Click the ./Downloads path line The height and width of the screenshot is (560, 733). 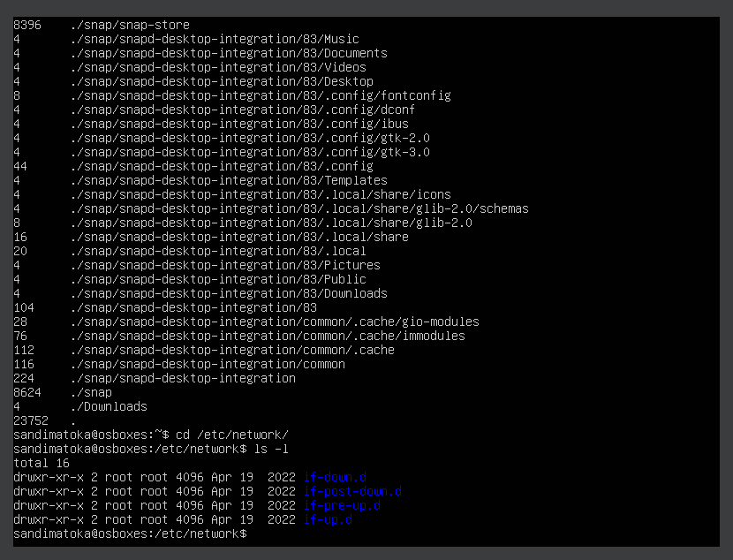[x=80, y=406]
